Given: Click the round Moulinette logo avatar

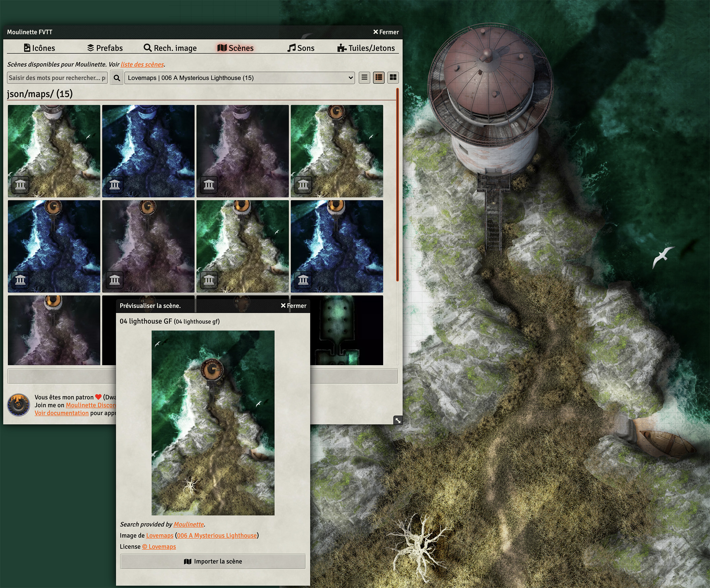Looking at the screenshot, I should pos(18,405).
